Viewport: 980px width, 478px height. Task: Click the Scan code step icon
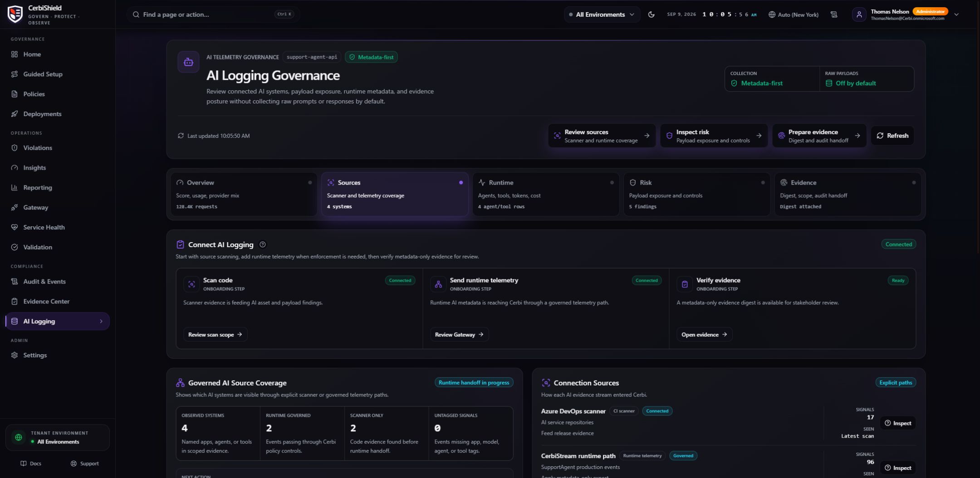191,284
